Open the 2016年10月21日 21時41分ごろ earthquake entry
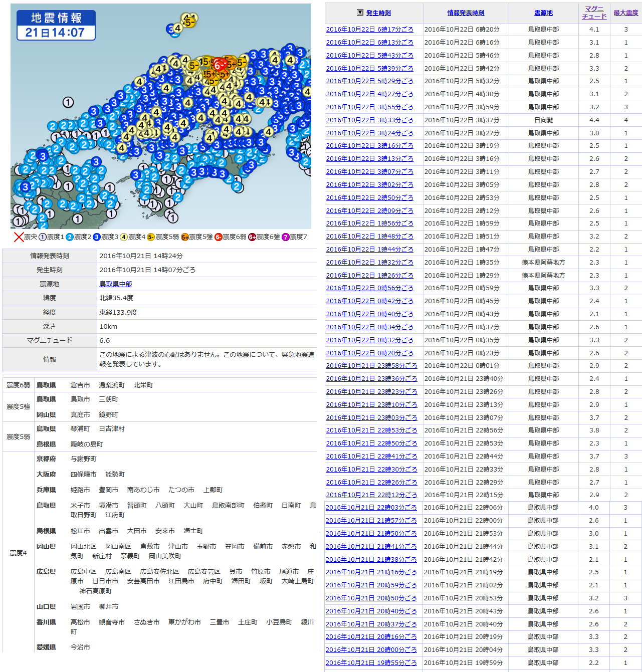The width and height of the screenshot is (642, 672). (371, 547)
